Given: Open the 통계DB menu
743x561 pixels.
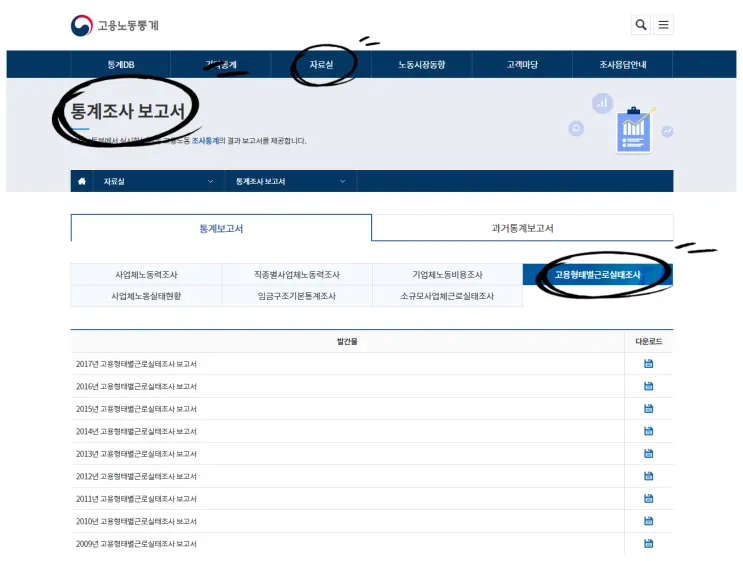Looking at the screenshot, I should point(120,64).
